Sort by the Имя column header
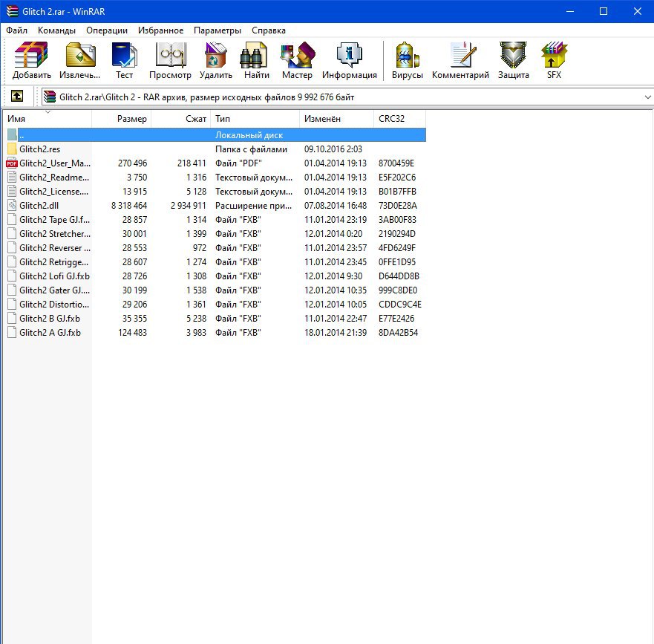 click(x=47, y=119)
